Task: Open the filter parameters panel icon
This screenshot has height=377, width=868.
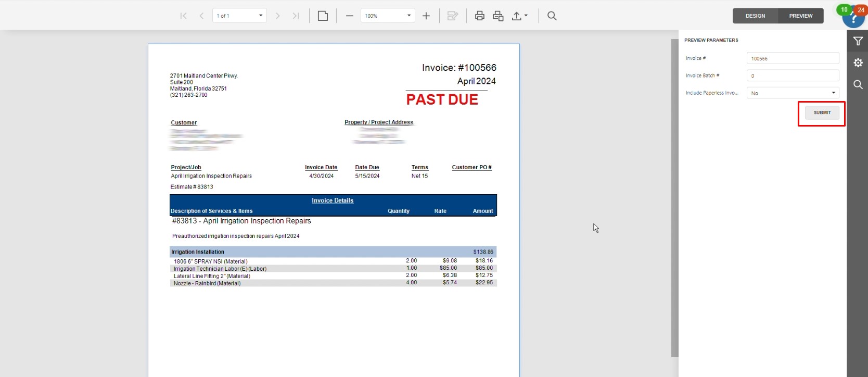Action: point(858,41)
